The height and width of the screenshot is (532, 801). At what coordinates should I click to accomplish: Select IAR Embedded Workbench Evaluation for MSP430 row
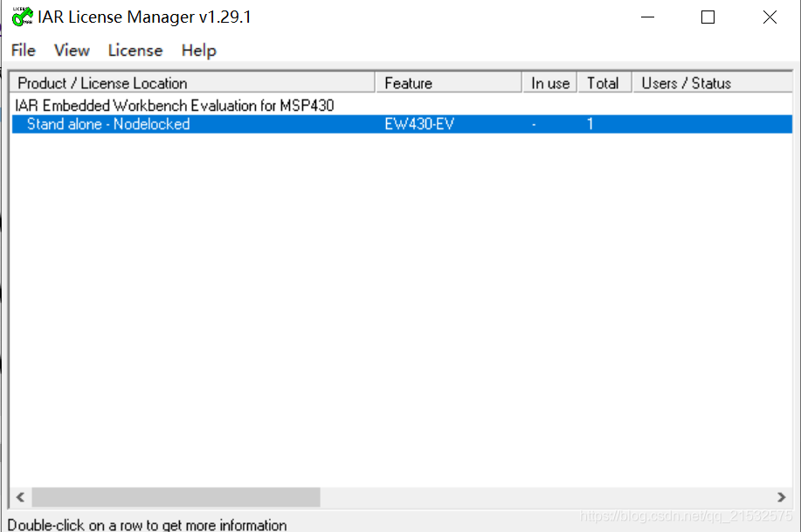(x=402, y=106)
